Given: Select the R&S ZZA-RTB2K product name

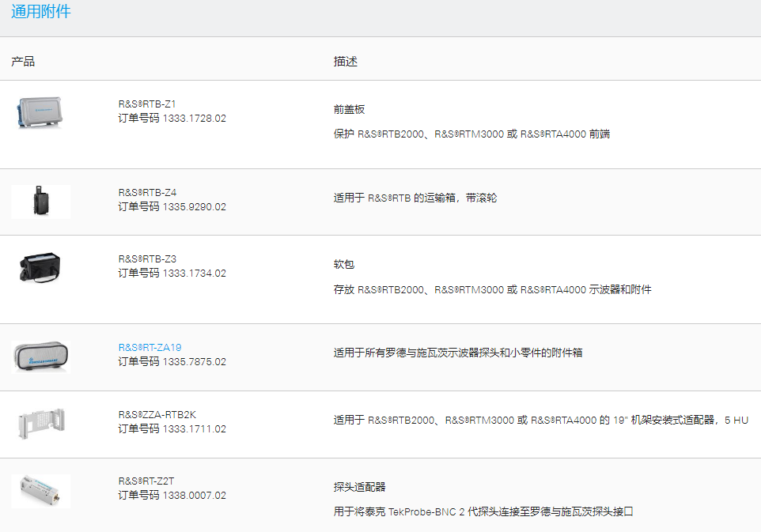Looking at the screenshot, I should [x=157, y=414].
